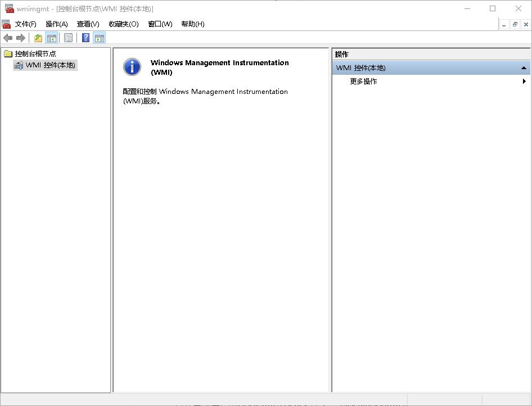Minimize the inner MDI child window
532x406 pixels.
pos(504,24)
